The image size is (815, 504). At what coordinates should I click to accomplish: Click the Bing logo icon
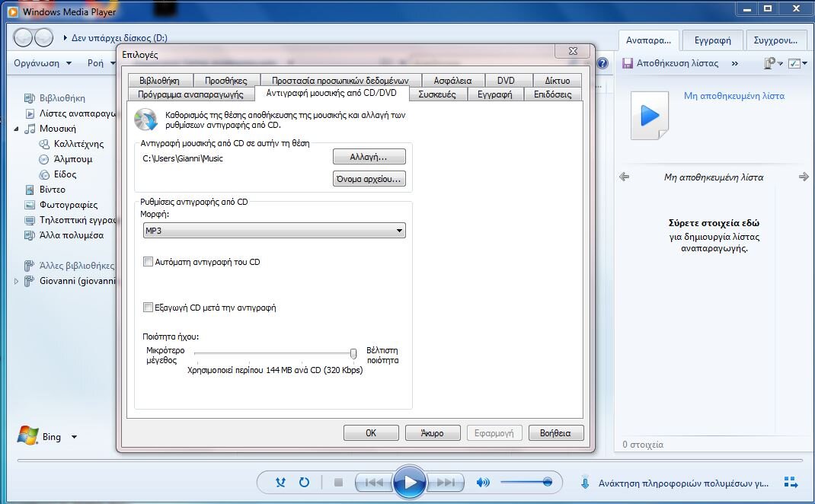pos(28,435)
